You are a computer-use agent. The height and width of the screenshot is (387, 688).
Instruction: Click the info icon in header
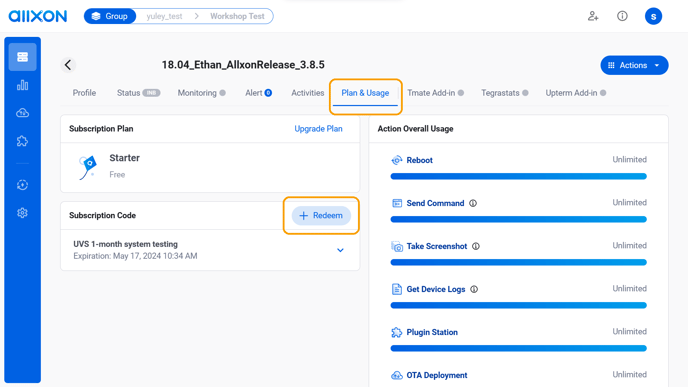622,16
